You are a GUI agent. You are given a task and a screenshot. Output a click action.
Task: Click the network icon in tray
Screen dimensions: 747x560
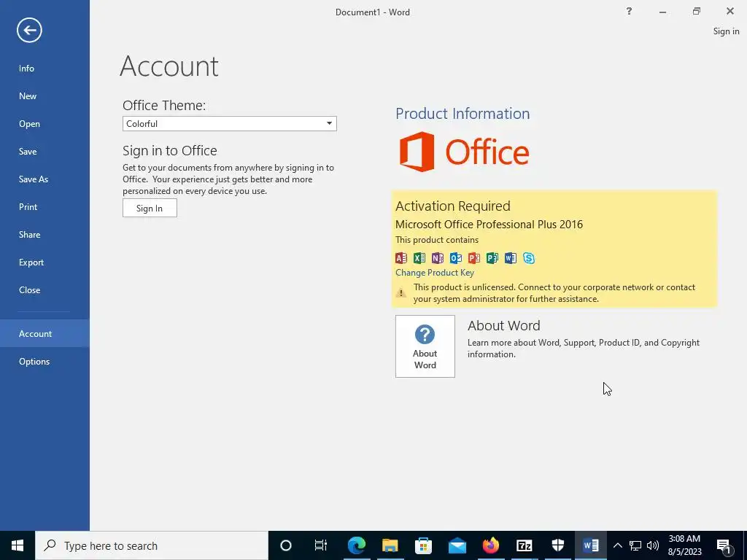(635, 545)
